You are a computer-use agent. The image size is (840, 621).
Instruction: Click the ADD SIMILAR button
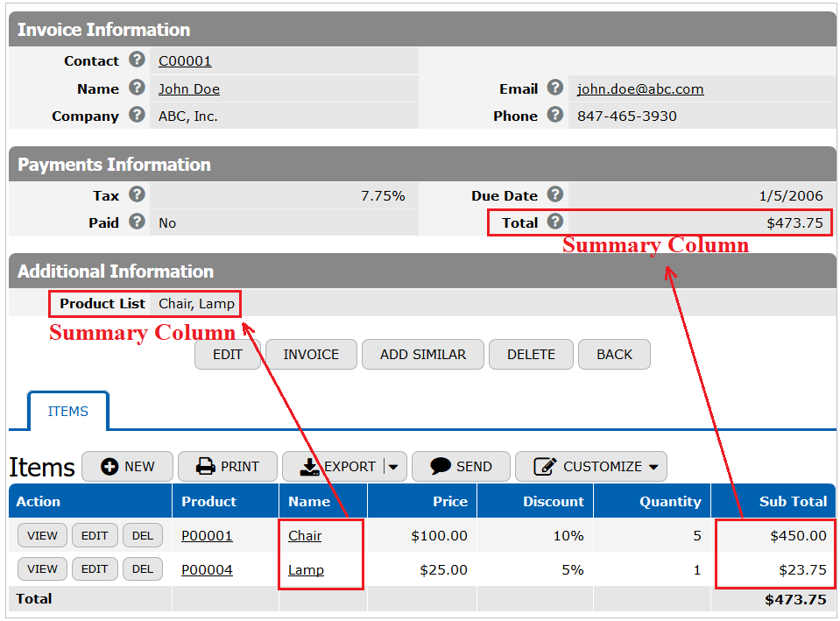coord(423,354)
